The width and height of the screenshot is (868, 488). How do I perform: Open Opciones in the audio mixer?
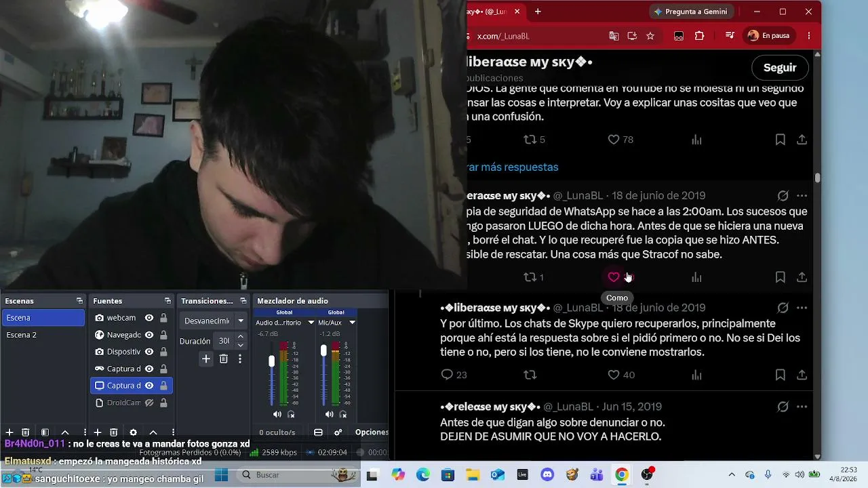tap(372, 432)
